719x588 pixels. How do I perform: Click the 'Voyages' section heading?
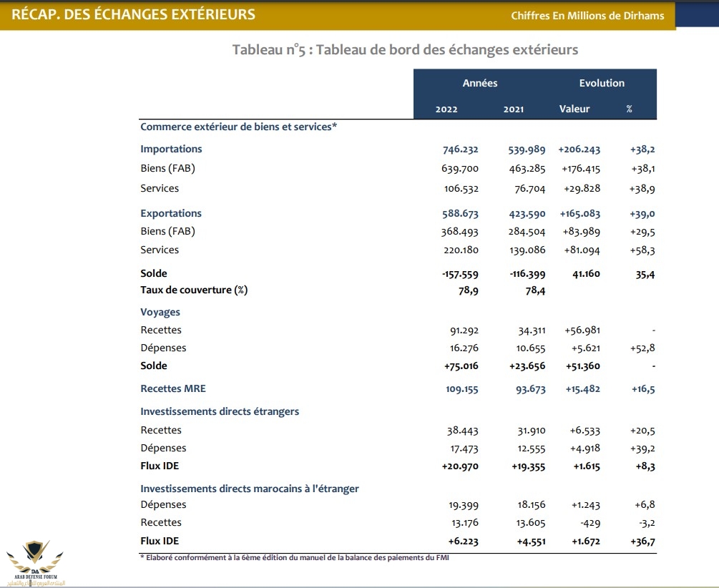pos(160,312)
